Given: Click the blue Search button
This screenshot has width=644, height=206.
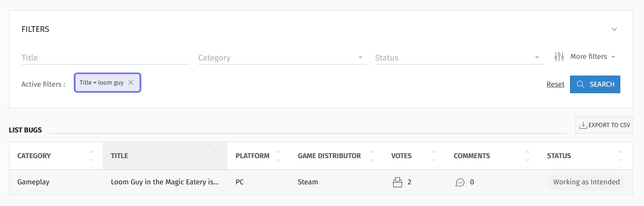Looking at the screenshot, I should click(595, 84).
